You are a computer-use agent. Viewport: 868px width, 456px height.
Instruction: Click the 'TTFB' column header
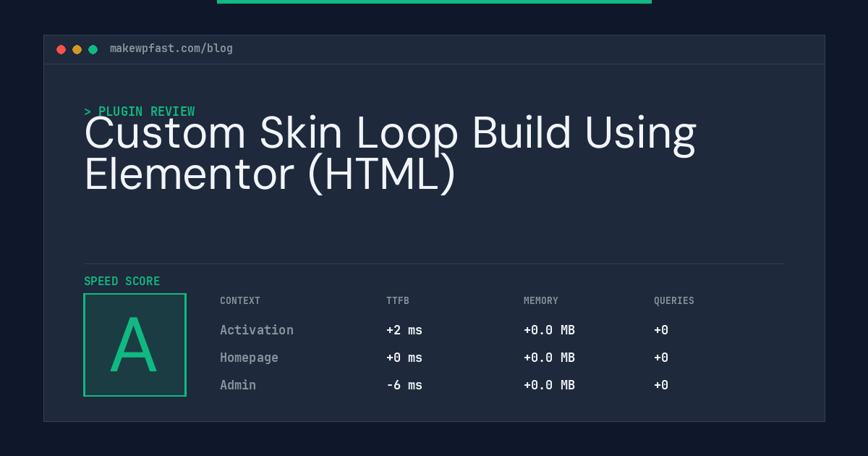coord(398,300)
